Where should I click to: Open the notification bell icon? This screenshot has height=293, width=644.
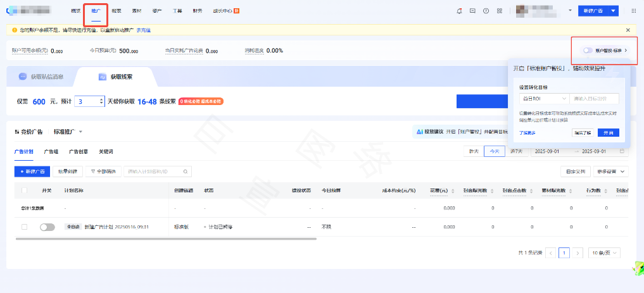pos(459,11)
